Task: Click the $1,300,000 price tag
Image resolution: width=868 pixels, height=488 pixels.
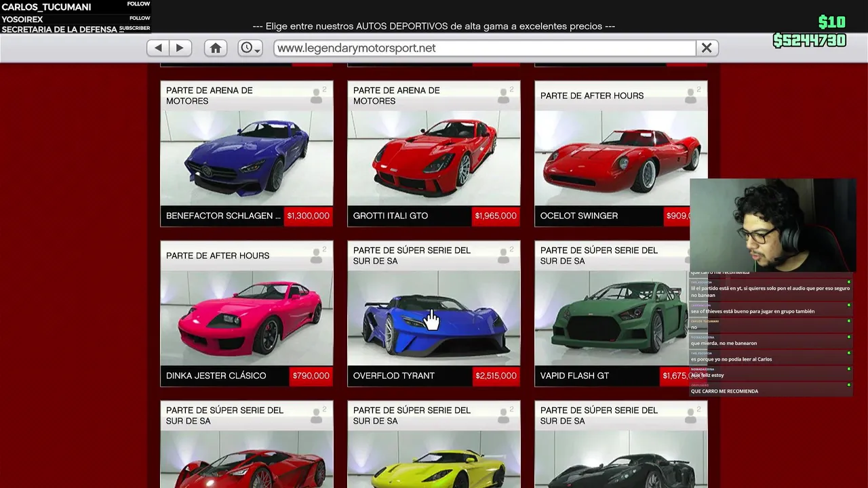Action: coord(308,216)
